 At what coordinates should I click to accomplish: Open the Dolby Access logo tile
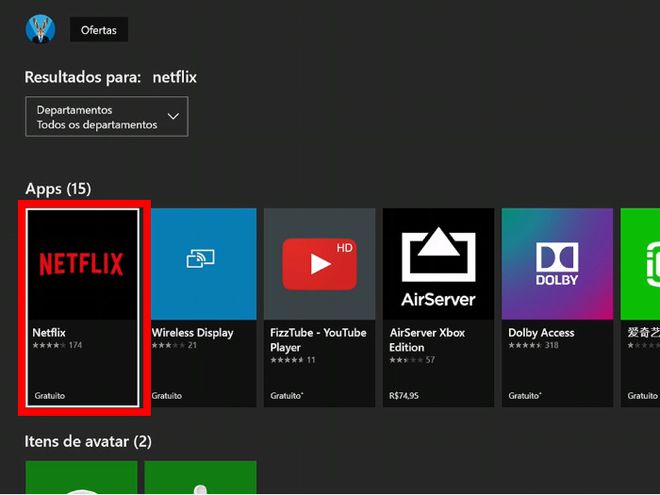click(557, 264)
